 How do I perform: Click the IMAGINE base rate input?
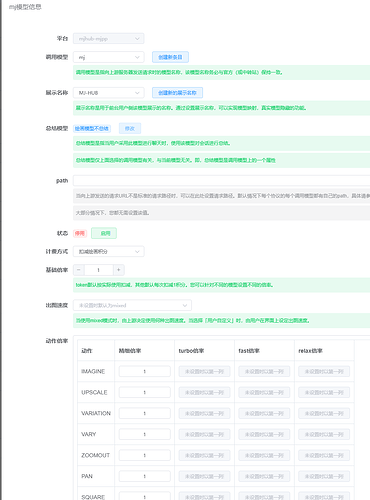point(145,371)
